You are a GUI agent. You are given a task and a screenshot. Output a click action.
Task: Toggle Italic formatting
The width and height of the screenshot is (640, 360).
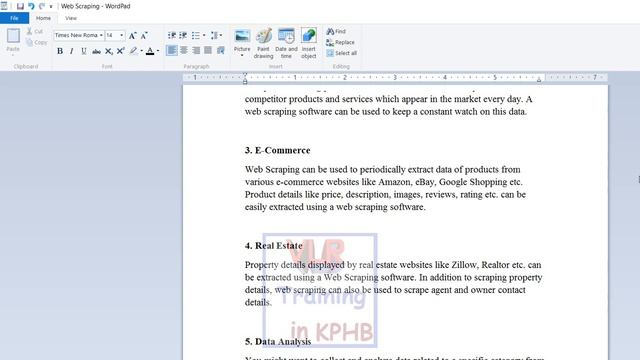(72, 51)
